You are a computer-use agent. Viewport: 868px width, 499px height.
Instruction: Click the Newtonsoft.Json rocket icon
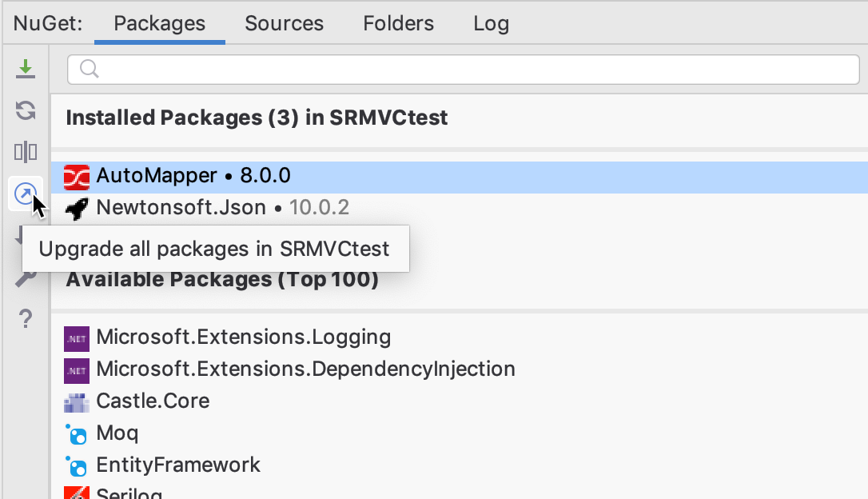click(77, 209)
